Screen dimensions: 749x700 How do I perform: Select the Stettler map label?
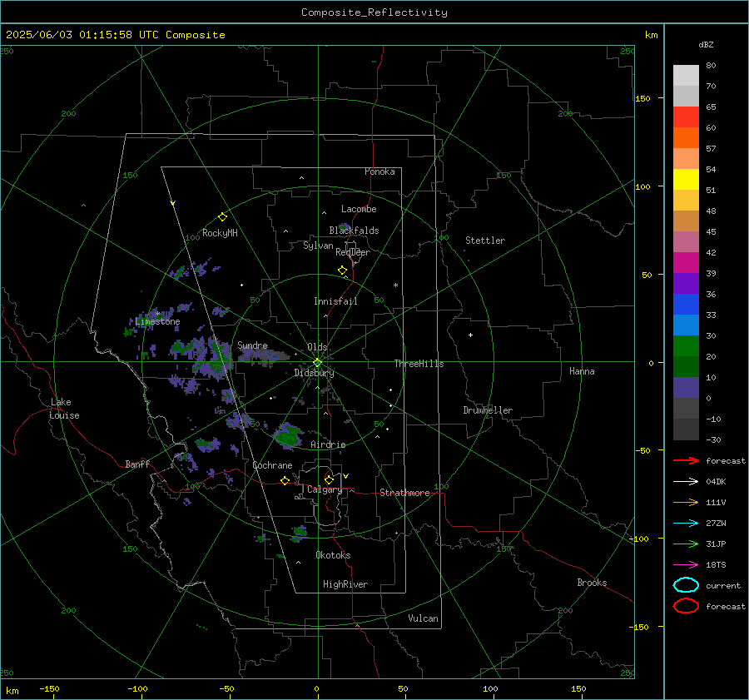pyautogui.click(x=485, y=241)
